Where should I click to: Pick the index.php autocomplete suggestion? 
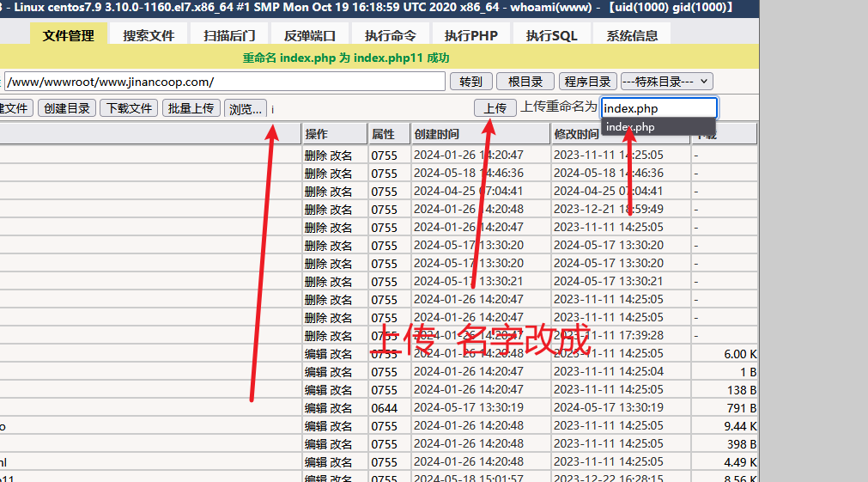629,127
